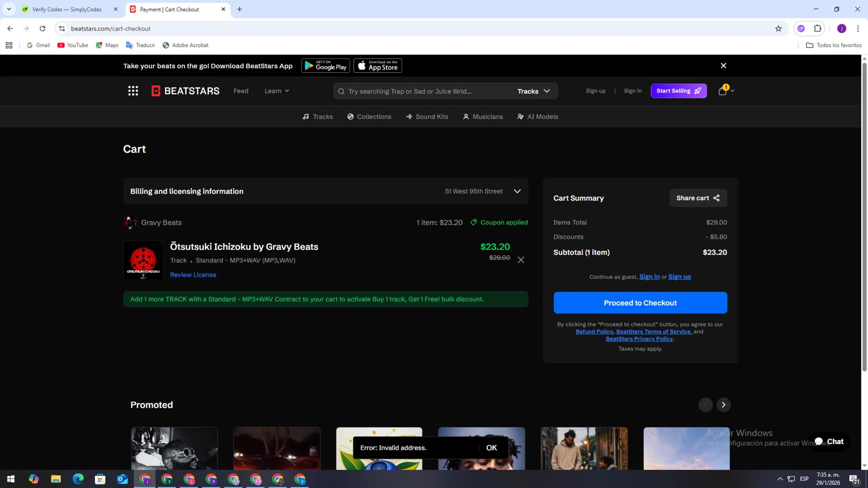Reload the current page
The height and width of the screenshot is (488, 868).
42,28
